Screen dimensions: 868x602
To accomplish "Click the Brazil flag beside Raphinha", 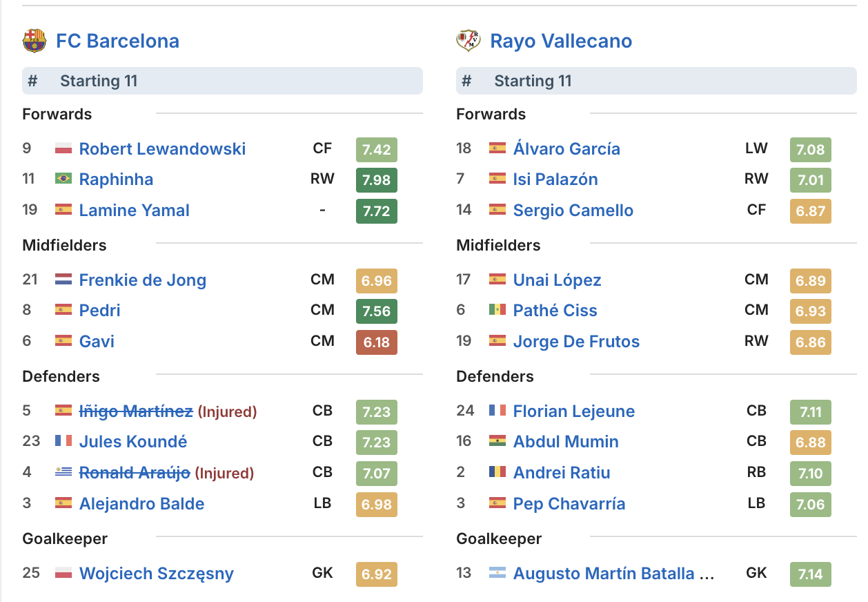I will click(x=63, y=179).
